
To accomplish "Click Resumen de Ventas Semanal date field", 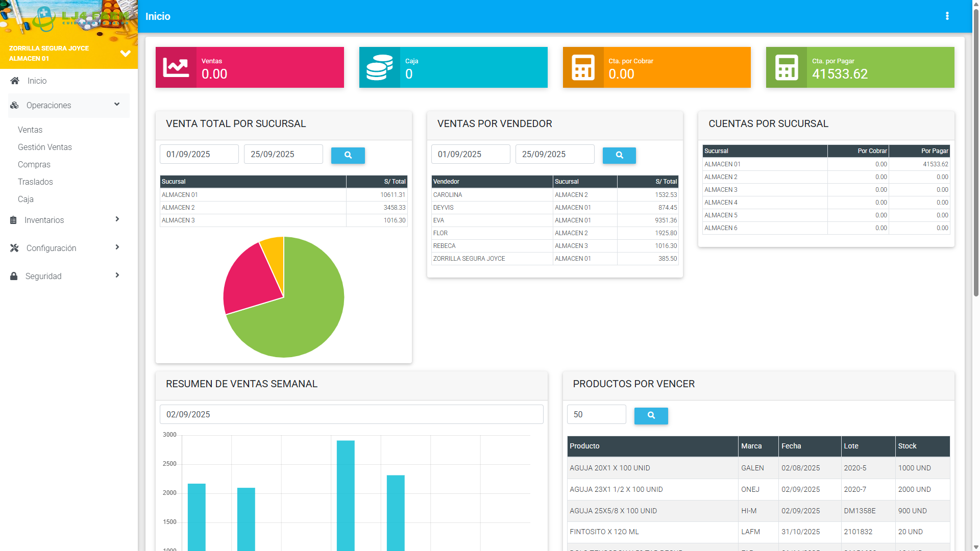I will 351,414.
